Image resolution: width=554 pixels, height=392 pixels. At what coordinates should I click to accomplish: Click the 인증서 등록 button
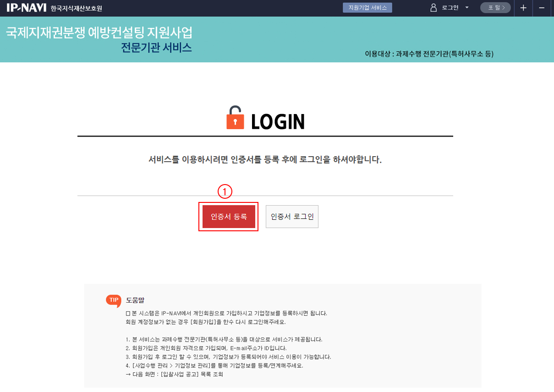tap(229, 217)
